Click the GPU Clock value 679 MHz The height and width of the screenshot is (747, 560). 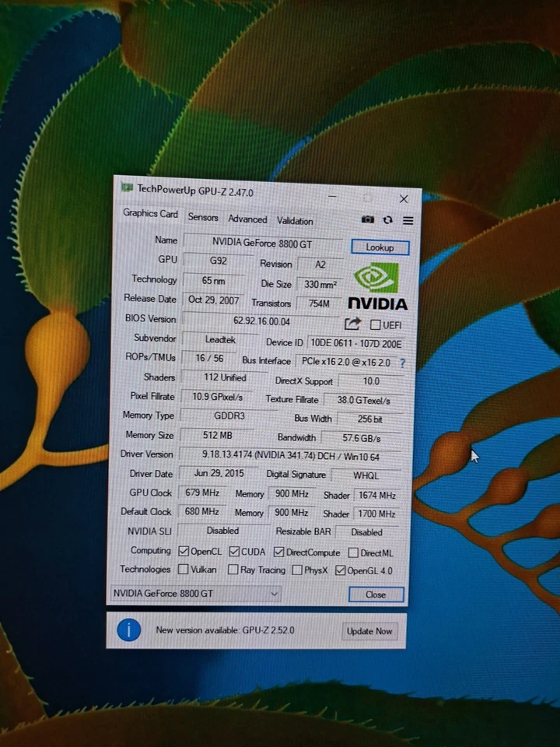(202, 492)
